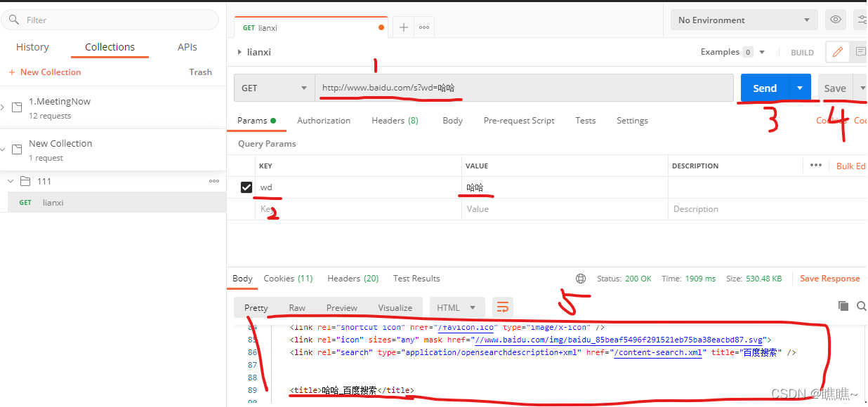Click the Filter search field
868x407 pixels.
point(110,20)
